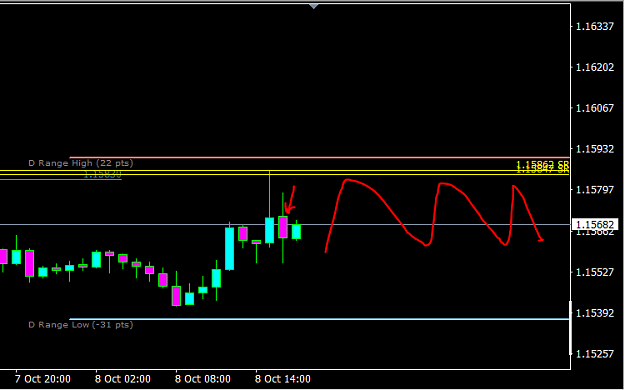Click the 1.15392 price axis label
The height and width of the screenshot is (390, 625).
coord(595,313)
